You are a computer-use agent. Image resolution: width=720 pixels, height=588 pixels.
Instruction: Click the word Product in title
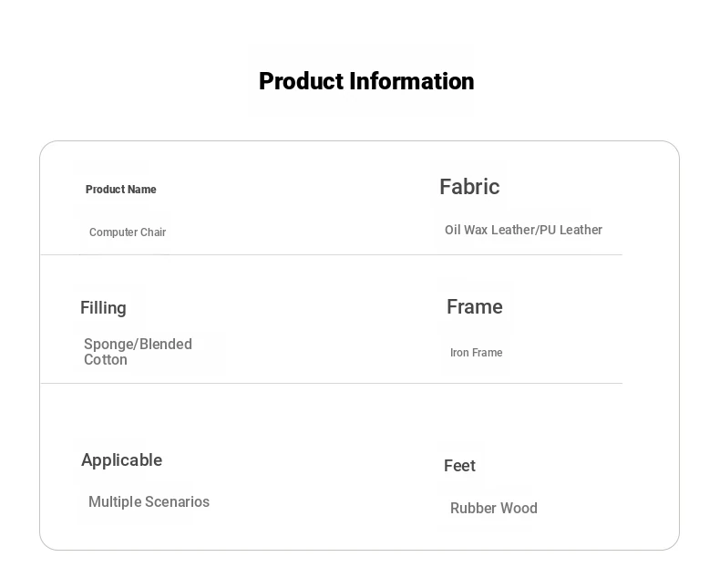click(x=302, y=81)
